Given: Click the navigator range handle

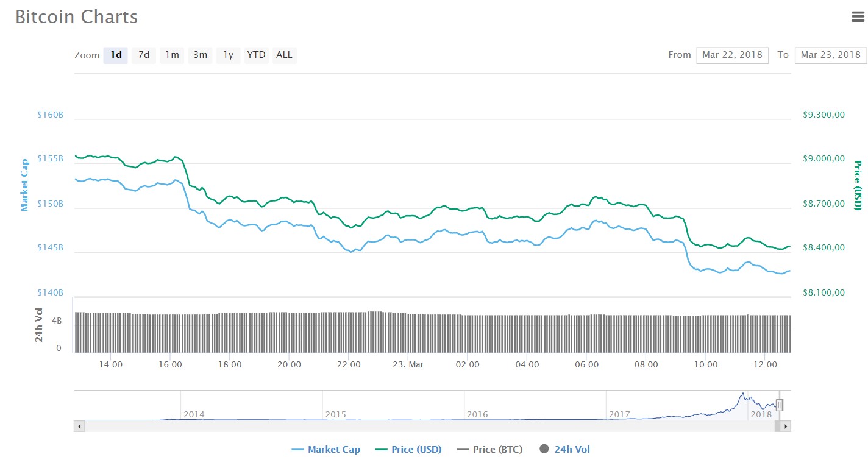Looking at the screenshot, I should (779, 405).
